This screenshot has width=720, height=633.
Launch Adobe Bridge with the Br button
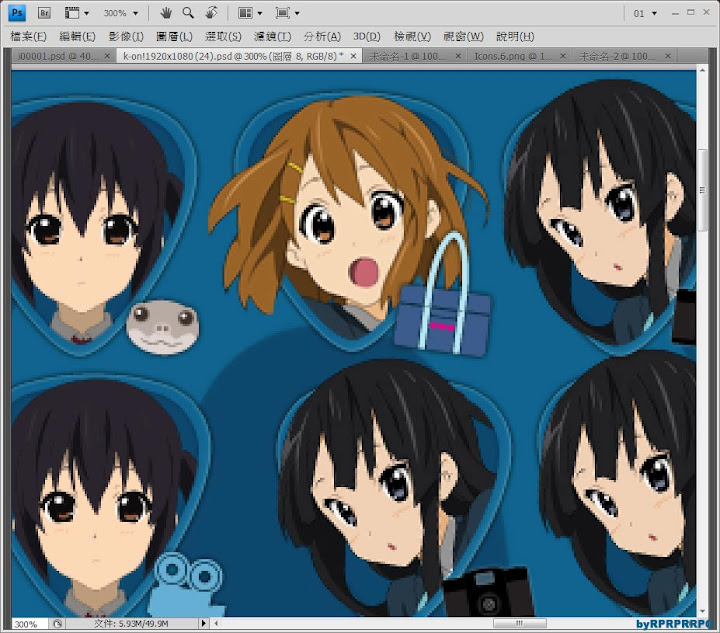coord(44,13)
